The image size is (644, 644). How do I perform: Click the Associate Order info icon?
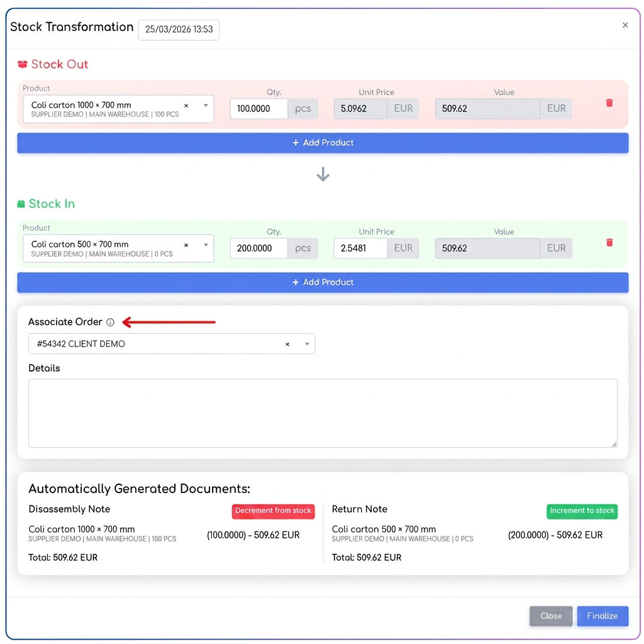pos(110,323)
